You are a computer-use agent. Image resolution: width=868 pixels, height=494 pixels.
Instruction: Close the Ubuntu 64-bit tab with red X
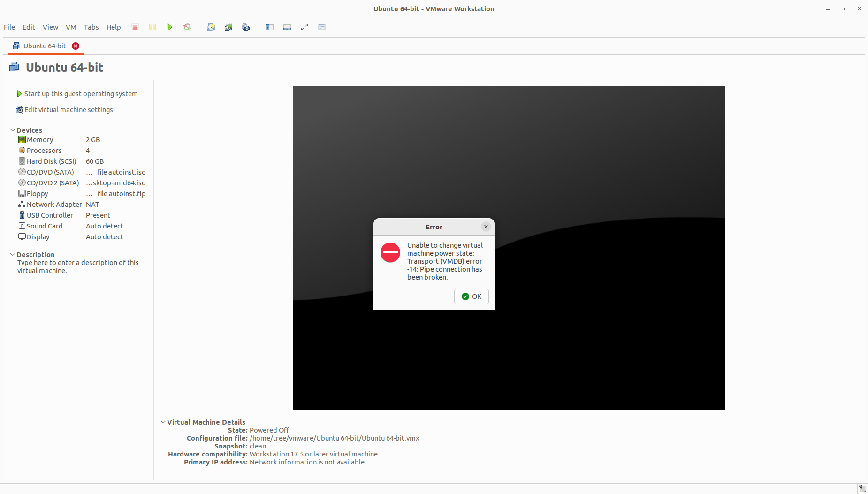[x=76, y=46]
